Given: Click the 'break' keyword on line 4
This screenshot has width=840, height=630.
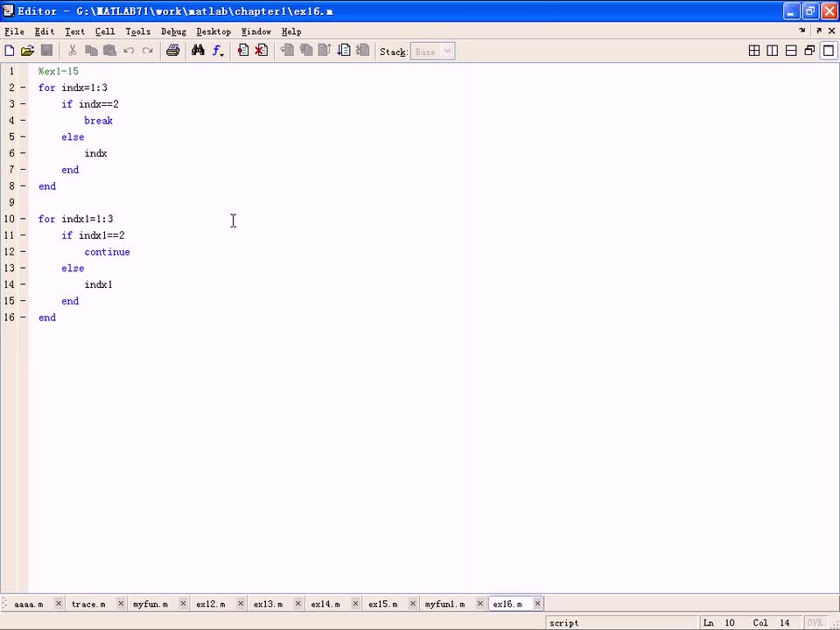Looking at the screenshot, I should (99, 121).
